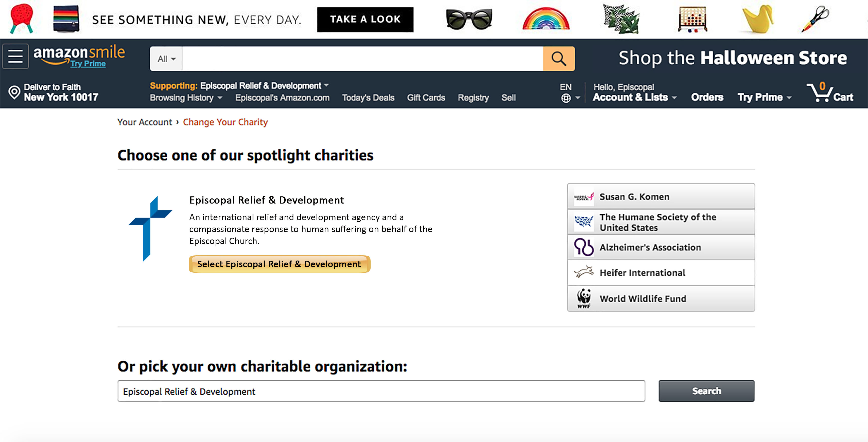Image resolution: width=868 pixels, height=442 pixels.
Task: Select the World Wildlife Fund charity
Action: click(x=661, y=298)
